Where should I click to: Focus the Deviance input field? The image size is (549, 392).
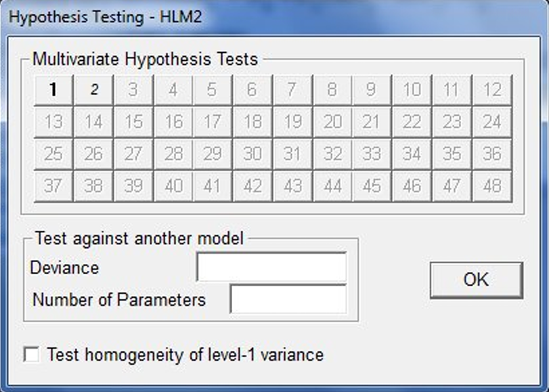click(271, 267)
